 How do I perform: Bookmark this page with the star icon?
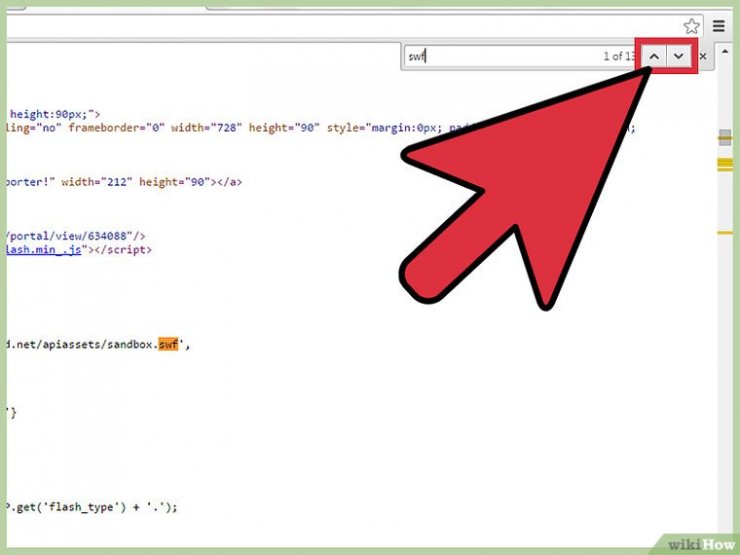pos(691,26)
